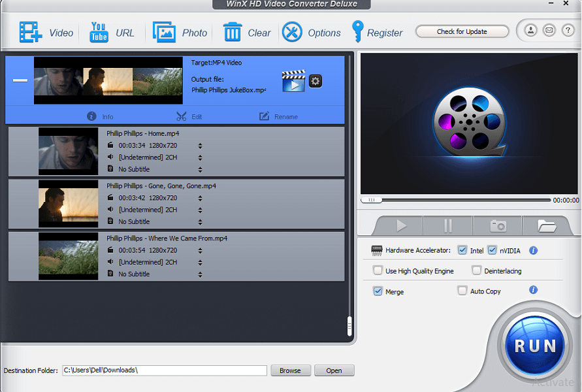Viewport: 582px width, 392px height.
Task: Click the snapshot camera icon
Action: point(498,225)
